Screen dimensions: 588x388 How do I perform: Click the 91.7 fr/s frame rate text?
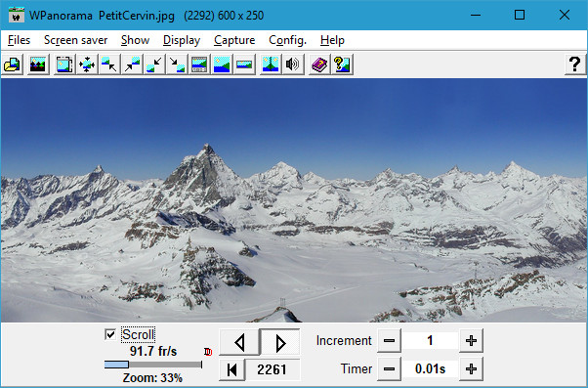coord(153,351)
